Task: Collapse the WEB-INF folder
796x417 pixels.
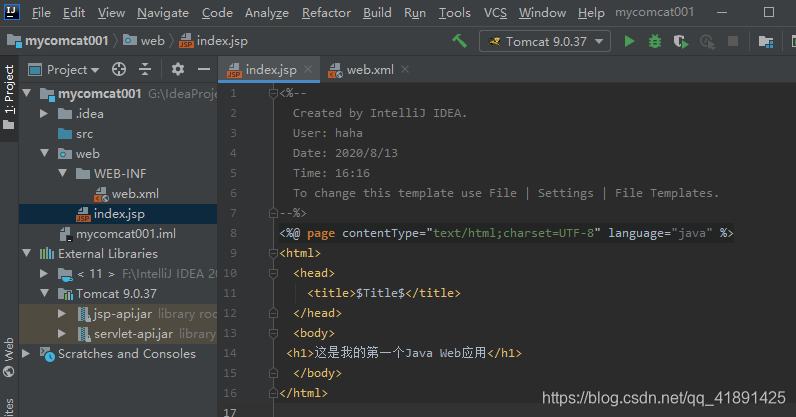Action: [x=62, y=174]
